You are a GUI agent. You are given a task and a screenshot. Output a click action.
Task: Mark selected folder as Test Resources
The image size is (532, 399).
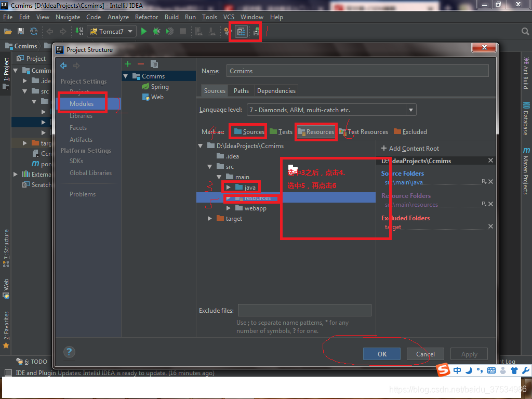(x=363, y=131)
